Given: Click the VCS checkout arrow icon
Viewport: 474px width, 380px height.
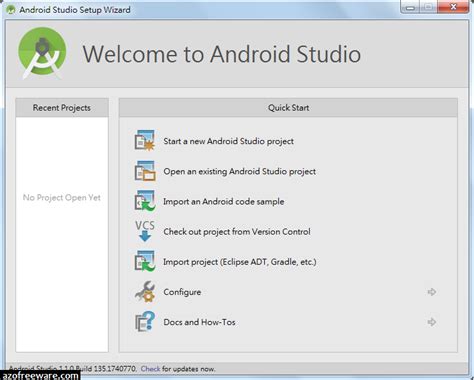Looking at the screenshot, I should click(145, 231).
